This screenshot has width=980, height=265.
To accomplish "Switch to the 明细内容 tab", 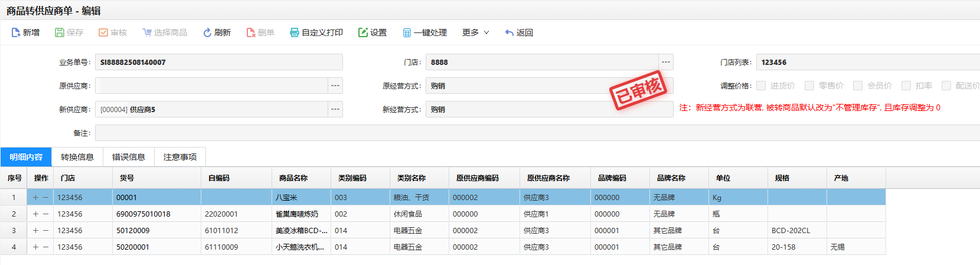I will coord(26,157).
